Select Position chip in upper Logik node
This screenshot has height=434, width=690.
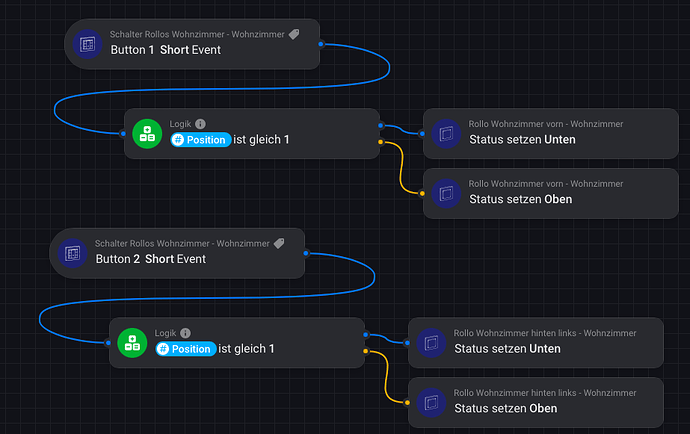point(201,140)
